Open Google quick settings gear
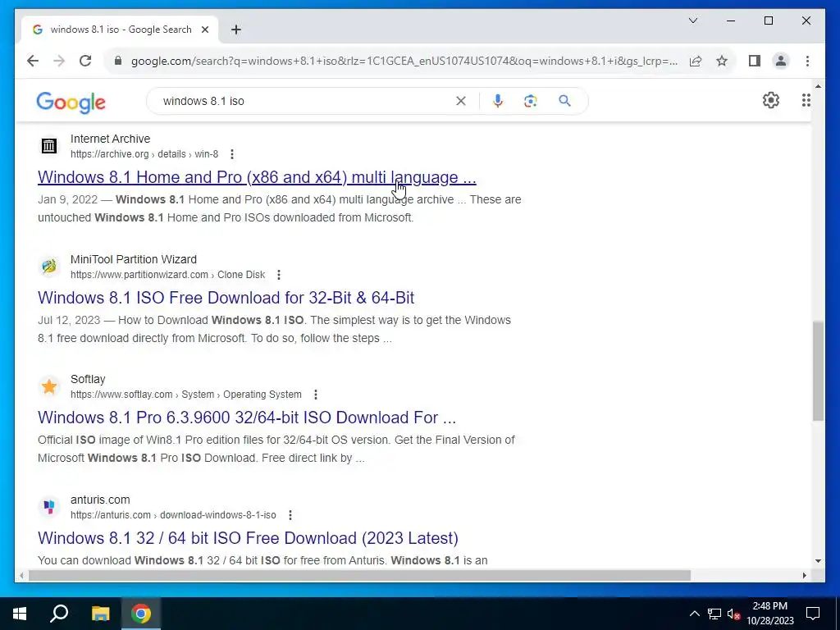The height and width of the screenshot is (630, 840). (771, 100)
